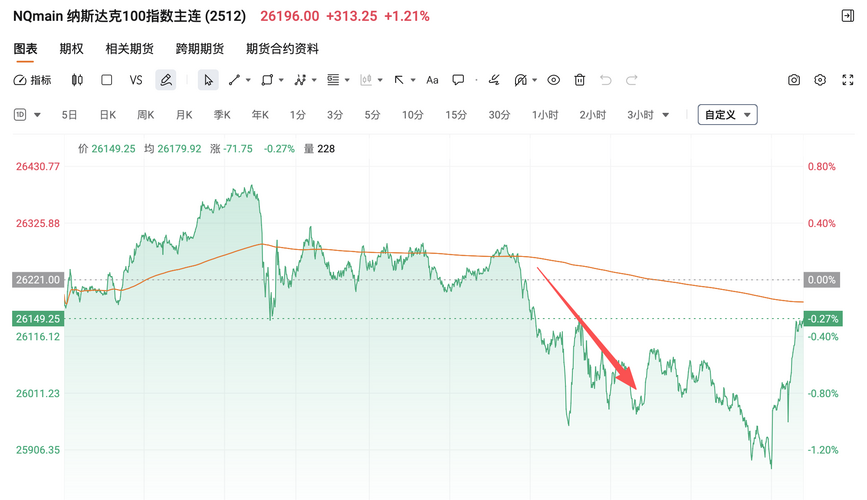Click the orange average price line
The width and height of the screenshot is (867, 500).
tap(600, 268)
